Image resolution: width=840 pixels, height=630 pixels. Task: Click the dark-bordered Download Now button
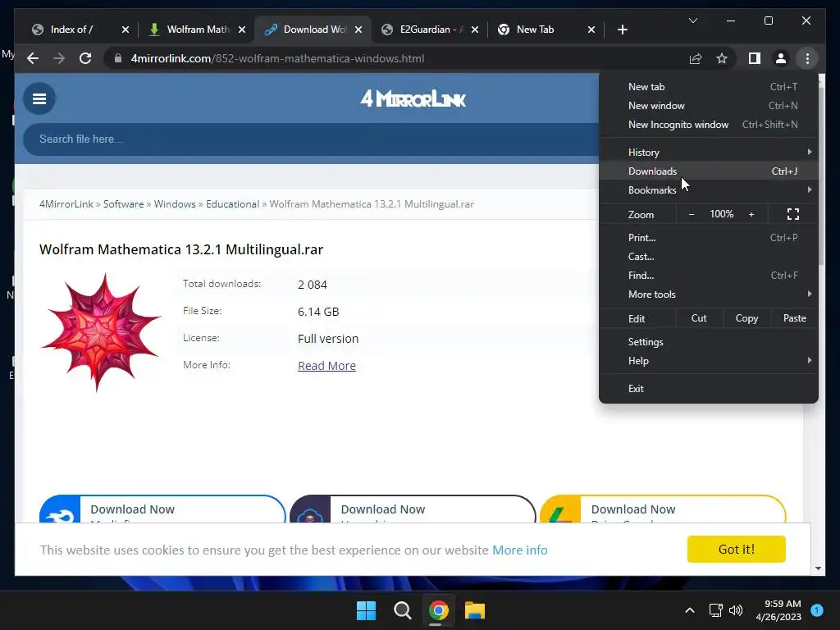pos(413,509)
